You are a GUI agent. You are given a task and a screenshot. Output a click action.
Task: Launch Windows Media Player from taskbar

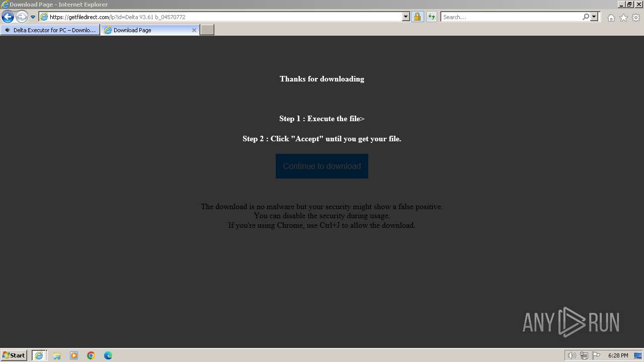tap(74, 355)
